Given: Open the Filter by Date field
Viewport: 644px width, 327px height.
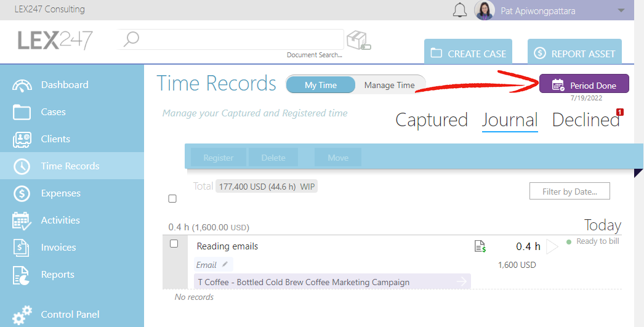Looking at the screenshot, I should coord(570,192).
